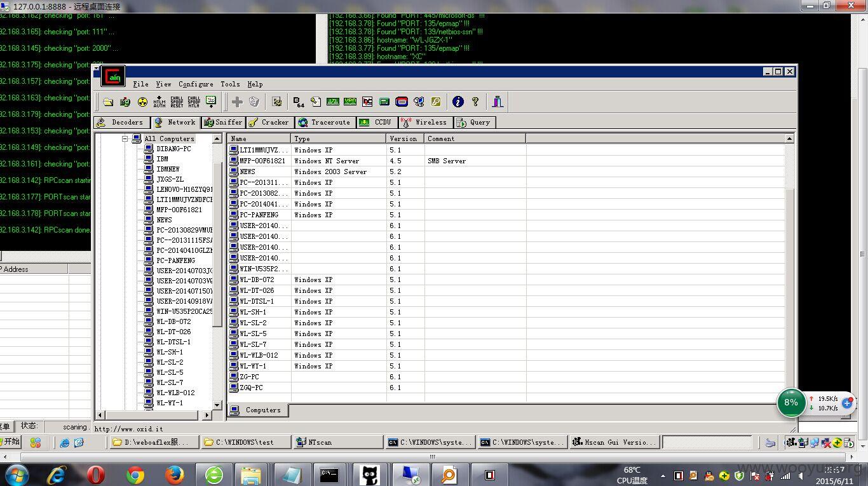Select the ZGQ-PC row in the list

[x=506, y=388]
